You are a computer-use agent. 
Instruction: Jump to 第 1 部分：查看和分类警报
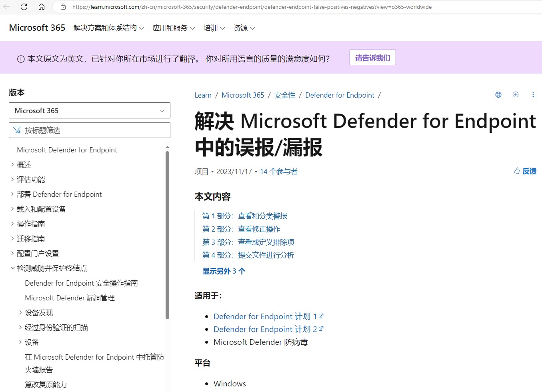[x=245, y=216]
